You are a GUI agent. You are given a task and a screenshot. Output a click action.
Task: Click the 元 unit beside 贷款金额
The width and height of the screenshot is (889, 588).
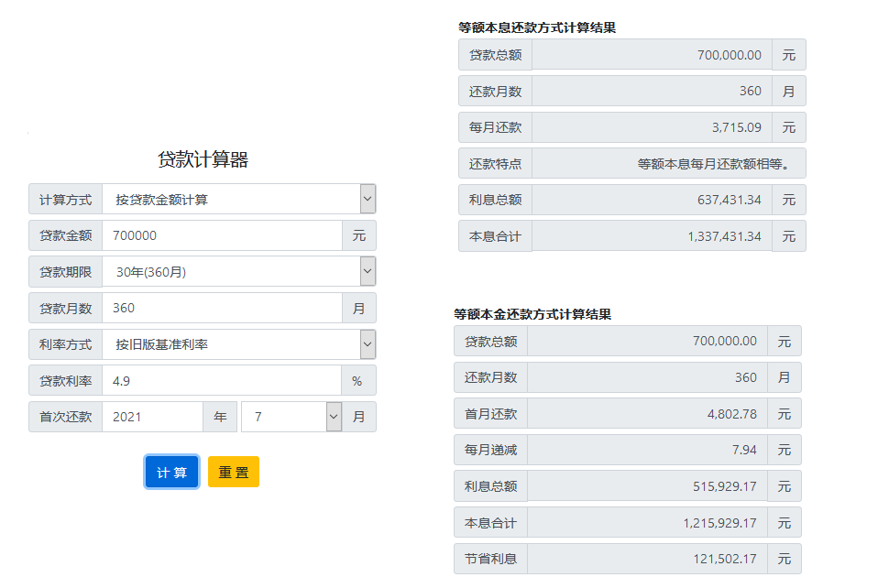(359, 235)
